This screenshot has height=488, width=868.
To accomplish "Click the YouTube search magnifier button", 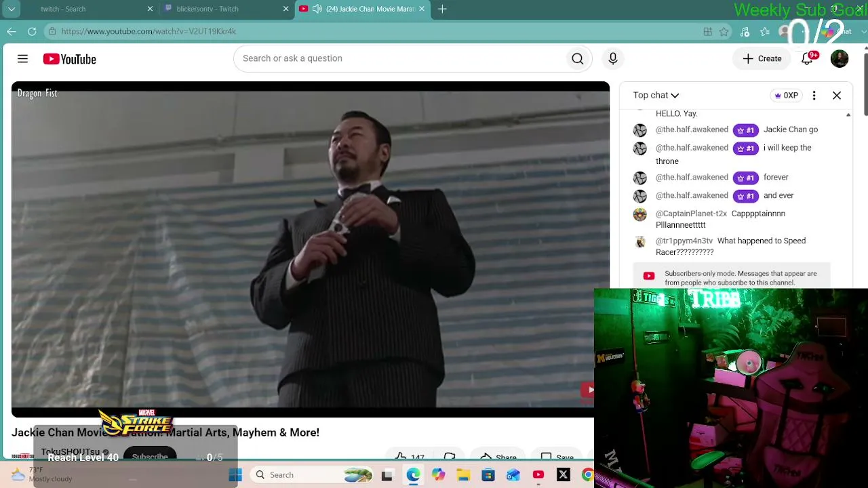I will click(x=578, y=59).
